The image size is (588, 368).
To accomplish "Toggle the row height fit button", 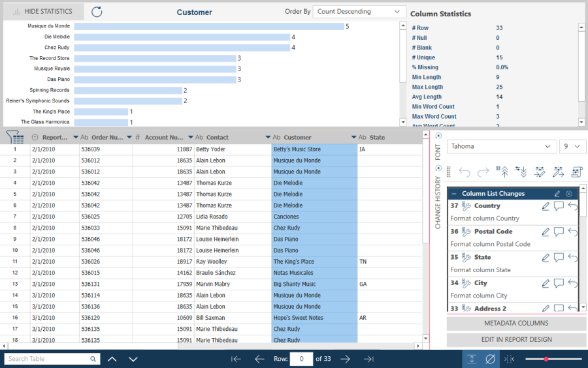I will 472,359.
